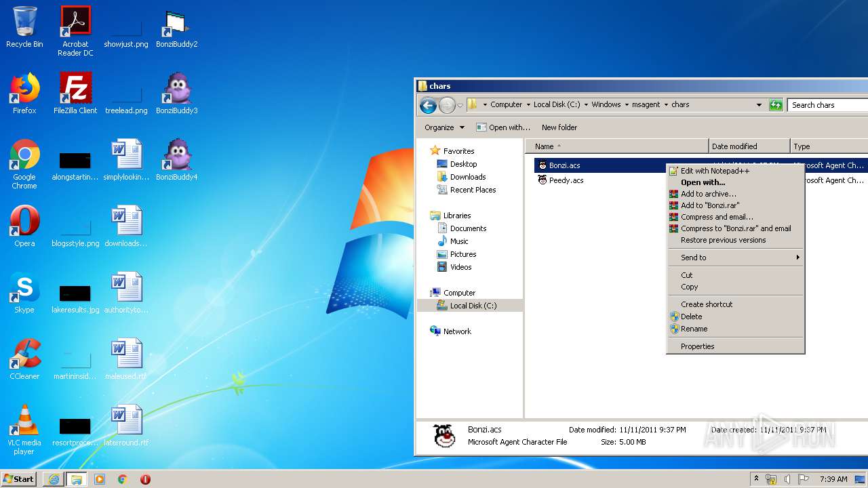Choose Edit with Notepad++ from context menu
This screenshot has width=868, height=488.
(x=736, y=171)
